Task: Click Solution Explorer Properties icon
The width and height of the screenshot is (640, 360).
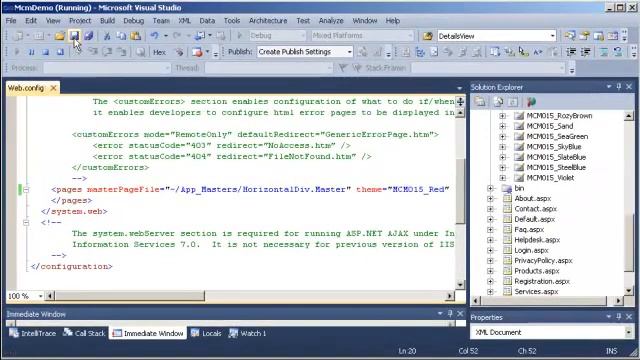Action: coord(480,102)
